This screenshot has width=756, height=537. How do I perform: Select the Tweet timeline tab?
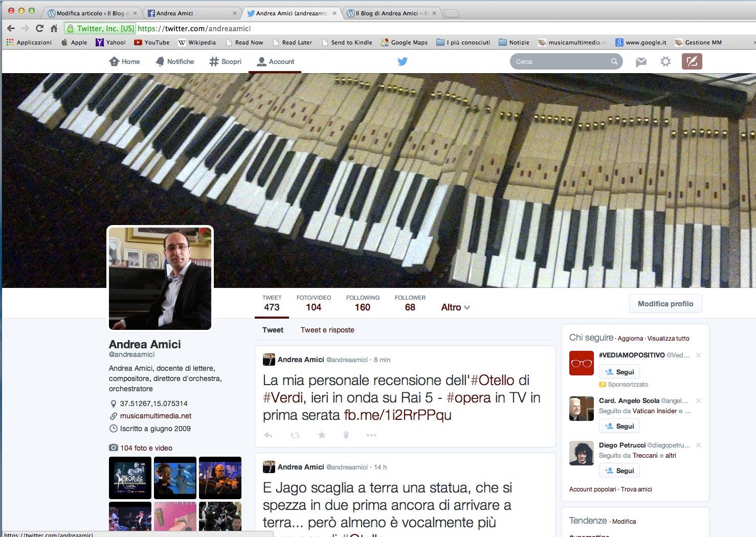click(273, 330)
